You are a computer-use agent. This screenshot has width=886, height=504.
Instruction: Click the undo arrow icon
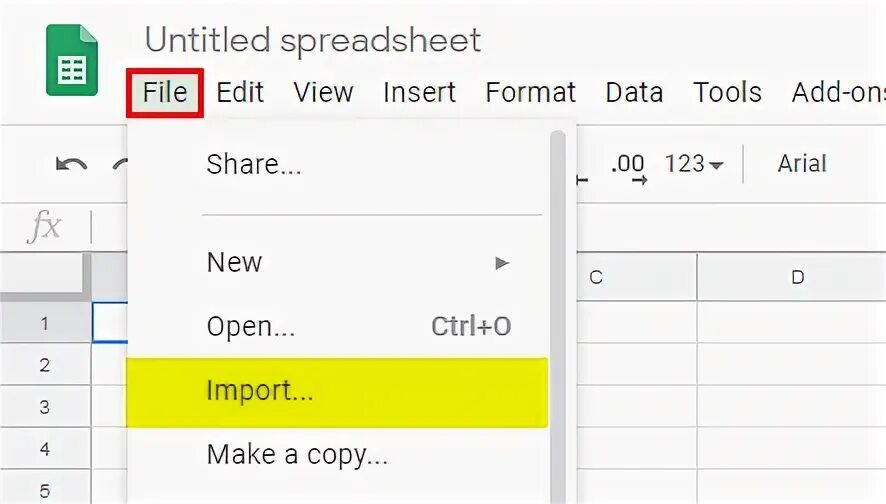[x=71, y=165]
